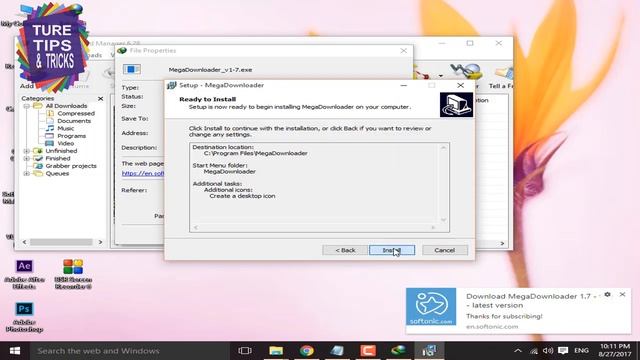Open IDM toolbar dropdown arrow

[441, 76]
